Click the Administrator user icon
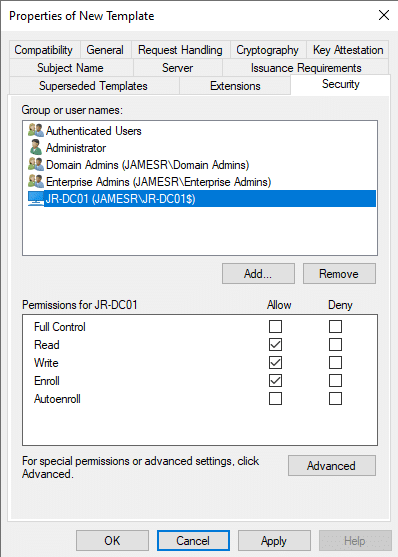The width and height of the screenshot is (398, 557). tap(36, 147)
